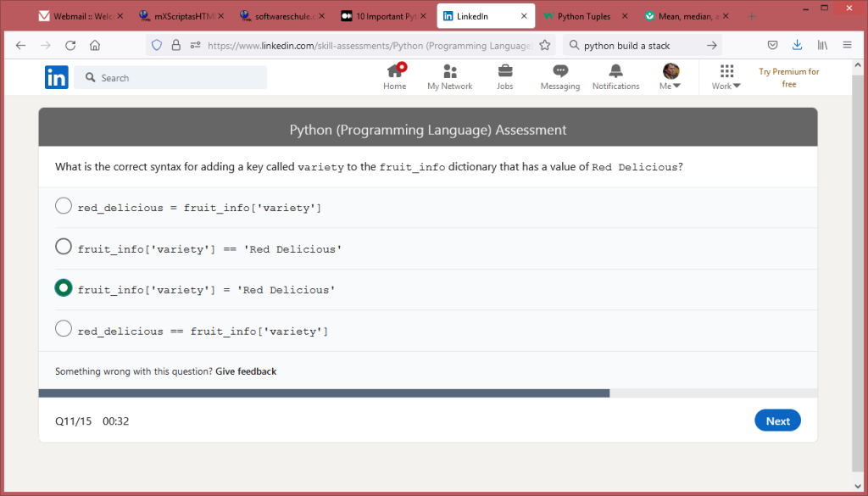
Task: Open the Firefox hamburger menu
Action: click(847, 46)
